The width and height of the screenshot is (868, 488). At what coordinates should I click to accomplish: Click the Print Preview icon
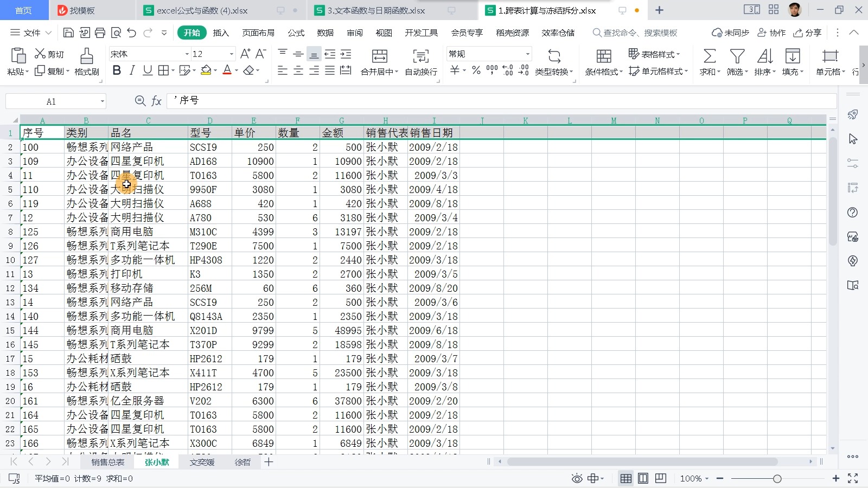pos(116,33)
